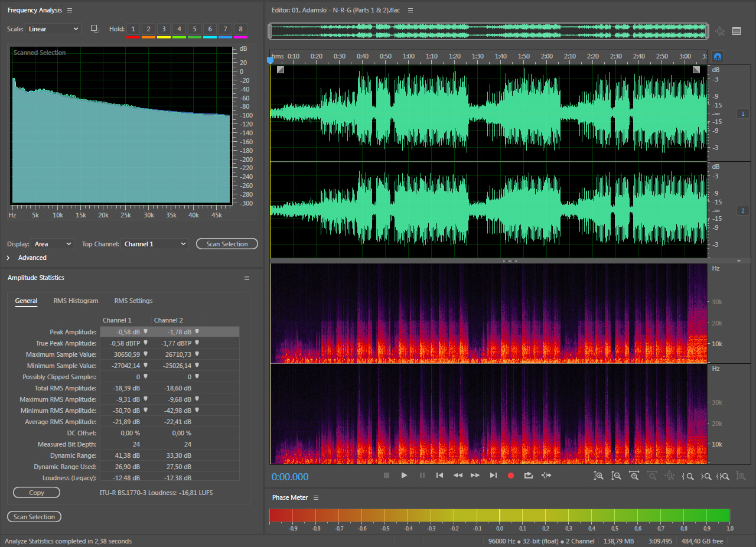Click the 0:00.000 timecode display
Image resolution: width=756 pixels, height=547 pixels.
[x=290, y=477]
